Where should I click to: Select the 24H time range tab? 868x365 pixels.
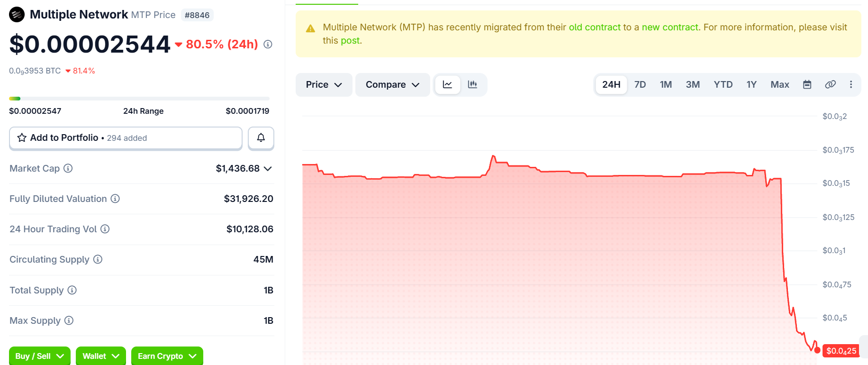pyautogui.click(x=611, y=85)
